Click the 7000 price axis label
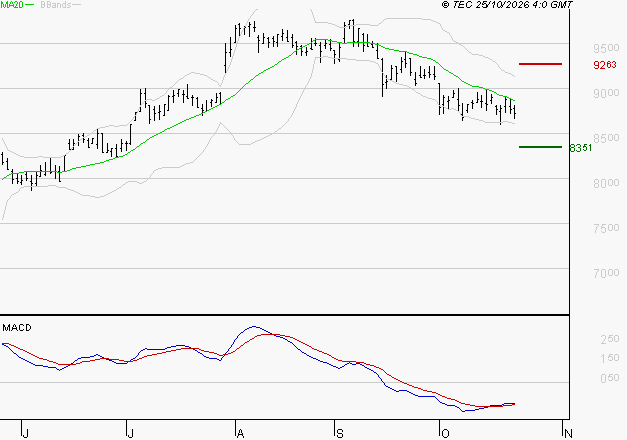Viewport: 627px width, 440px height. point(606,273)
